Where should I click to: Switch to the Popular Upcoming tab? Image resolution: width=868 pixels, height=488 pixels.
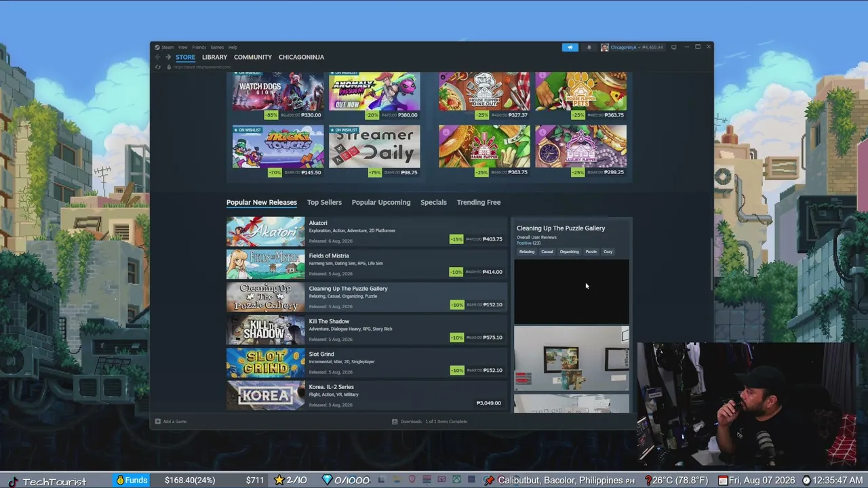pos(381,202)
